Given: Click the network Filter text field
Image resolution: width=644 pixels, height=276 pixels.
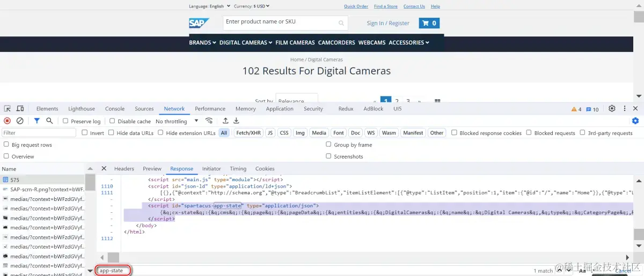Looking at the screenshot, I should pyautogui.click(x=39, y=133).
